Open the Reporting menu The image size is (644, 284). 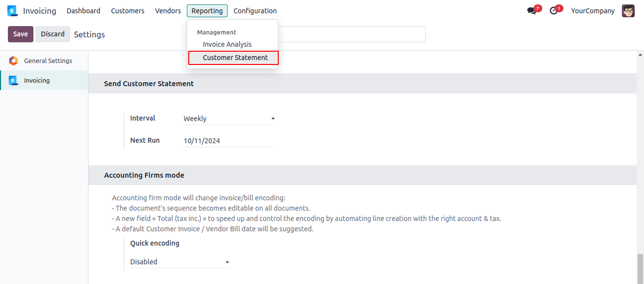[207, 11]
